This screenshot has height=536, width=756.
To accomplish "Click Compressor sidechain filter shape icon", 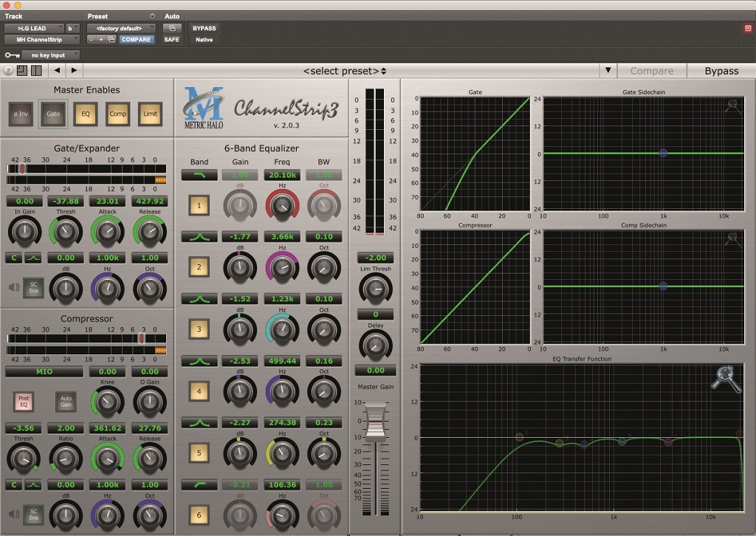I will click(33, 485).
